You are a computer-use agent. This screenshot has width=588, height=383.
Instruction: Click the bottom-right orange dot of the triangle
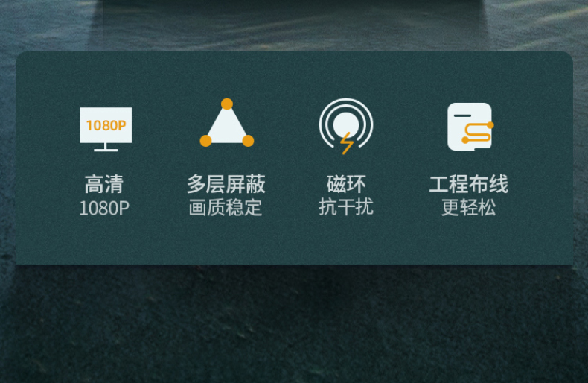click(248, 141)
